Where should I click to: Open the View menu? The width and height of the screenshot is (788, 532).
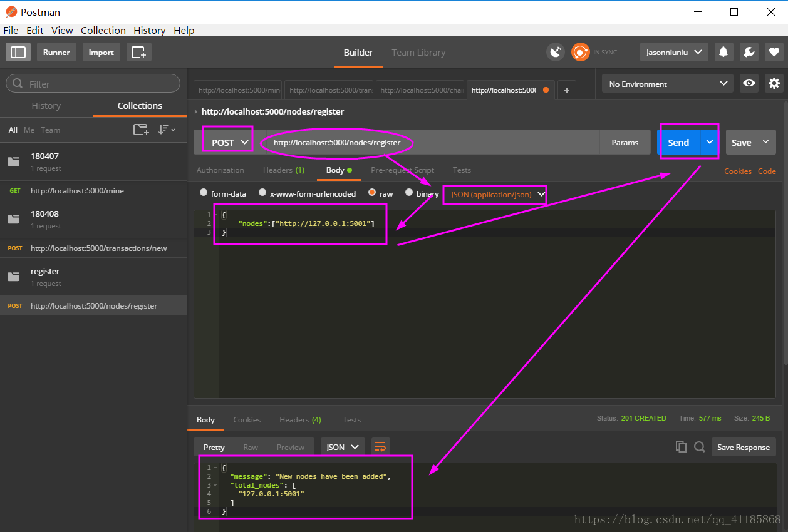click(62, 30)
